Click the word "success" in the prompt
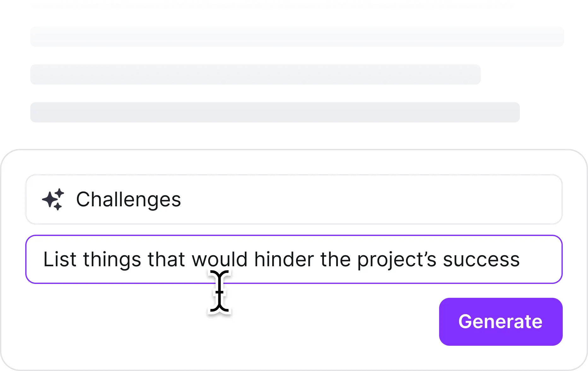588x371 pixels. tap(481, 260)
